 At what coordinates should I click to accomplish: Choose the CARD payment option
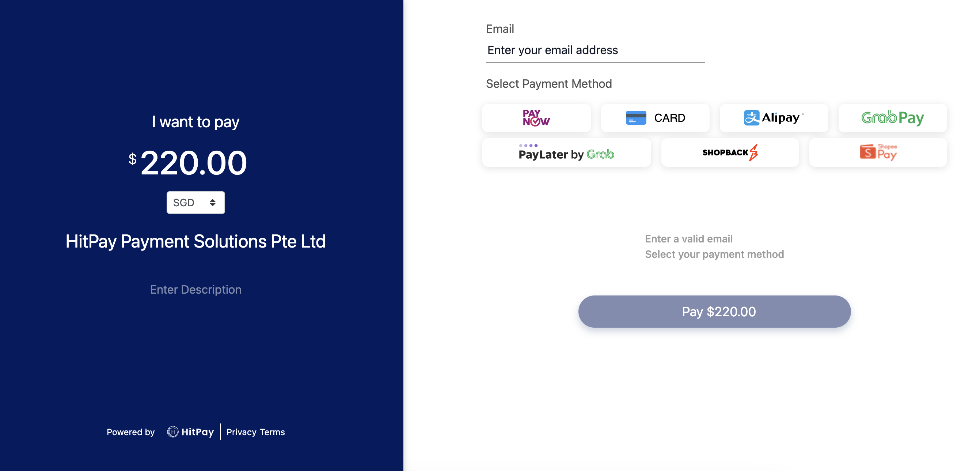[655, 118]
